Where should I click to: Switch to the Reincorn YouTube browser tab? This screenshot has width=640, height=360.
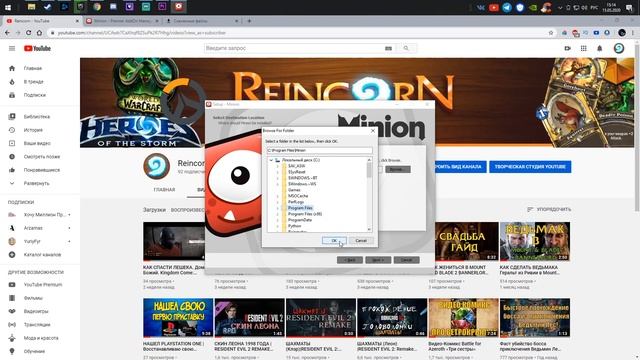[x=42, y=20]
